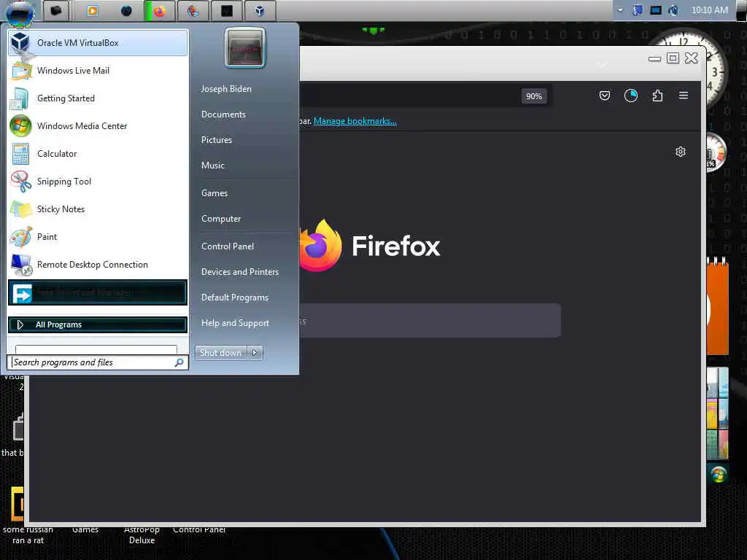Screen dimensions: 747x560
Task: Open Joseph Biden user folder
Action: click(226, 89)
